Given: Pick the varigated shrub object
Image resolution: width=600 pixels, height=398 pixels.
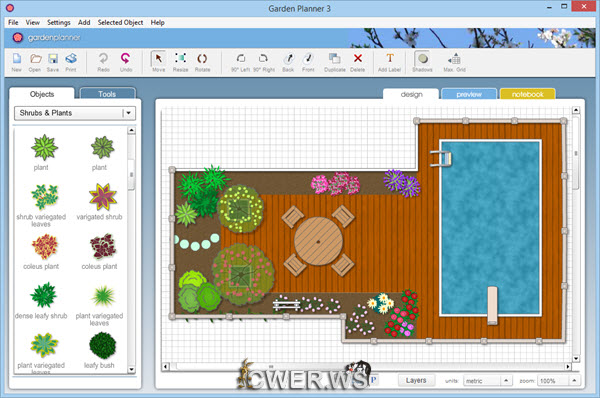Looking at the screenshot, I should (x=103, y=197).
